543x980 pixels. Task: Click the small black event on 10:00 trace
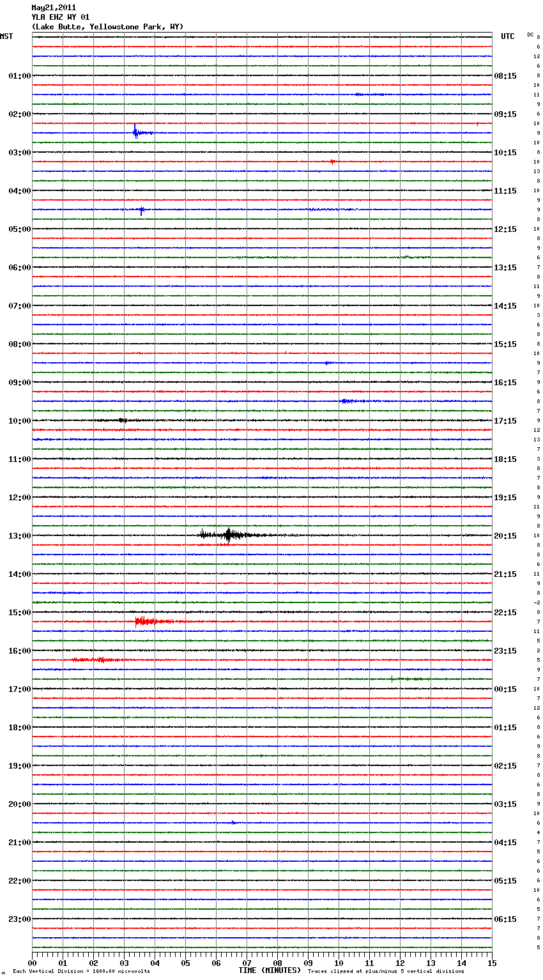[x=123, y=420]
